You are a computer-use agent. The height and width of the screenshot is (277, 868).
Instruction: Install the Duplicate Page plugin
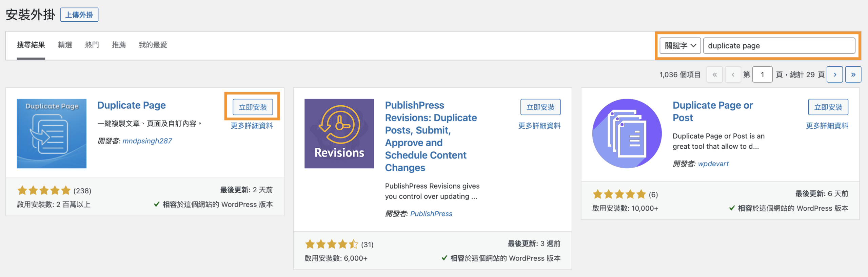253,107
